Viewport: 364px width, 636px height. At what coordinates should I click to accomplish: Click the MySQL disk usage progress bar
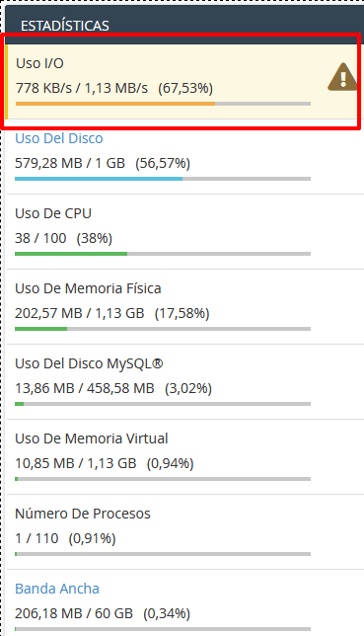pos(163,404)
